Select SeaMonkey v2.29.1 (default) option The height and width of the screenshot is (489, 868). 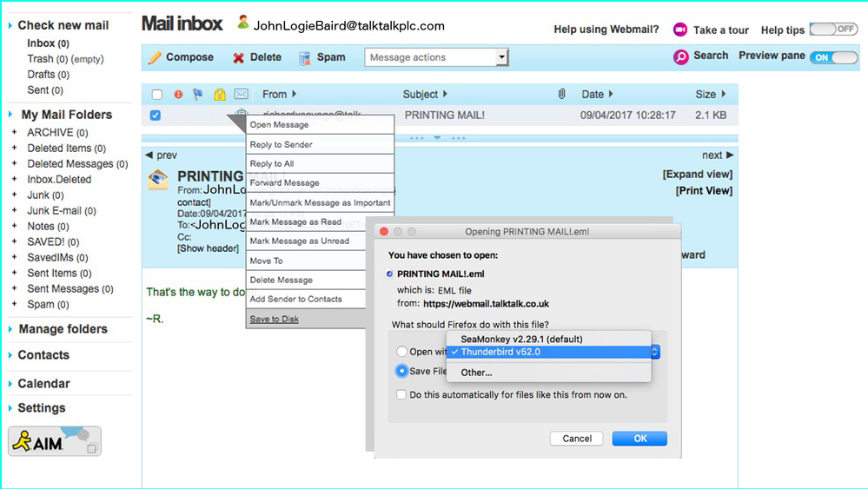click(x=548, y=339)
